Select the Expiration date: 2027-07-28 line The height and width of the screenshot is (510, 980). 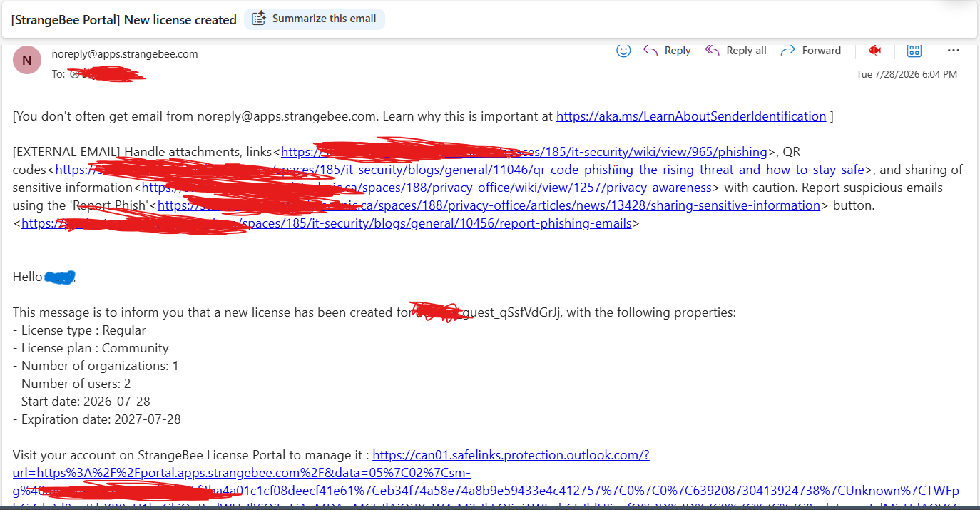pos(97,419)
